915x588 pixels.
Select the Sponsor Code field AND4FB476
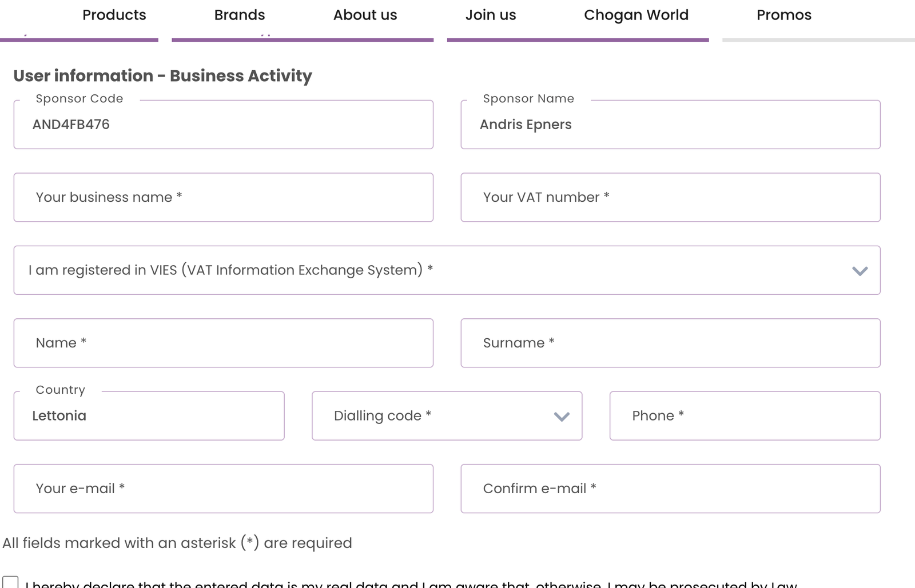tap(224, 125)
